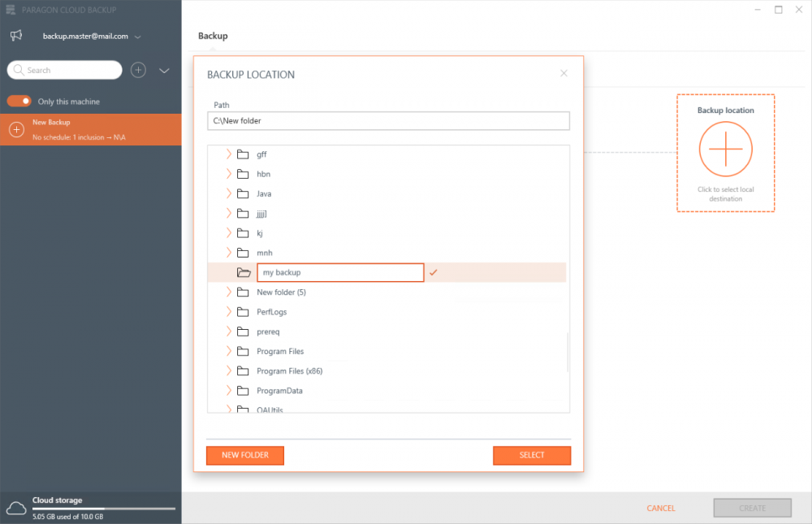Open notifications via the megaphone icon
Screen dimensions: 812x524
tap(15, 36)
